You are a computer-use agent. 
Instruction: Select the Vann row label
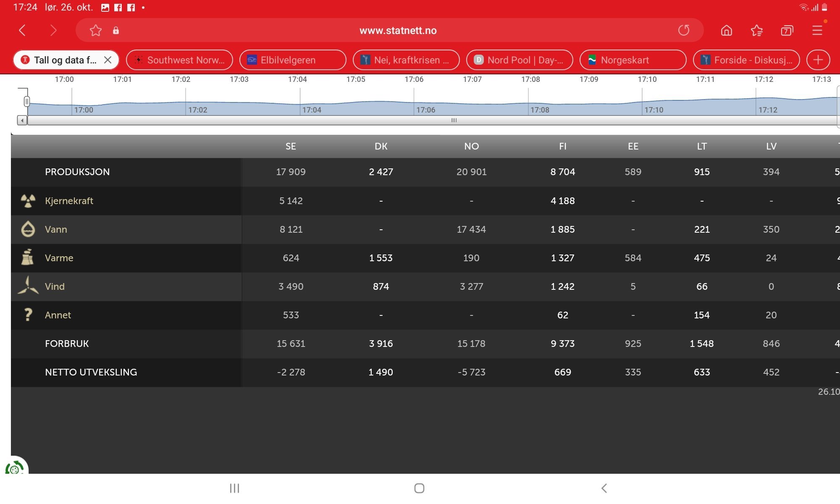(56, 229)
